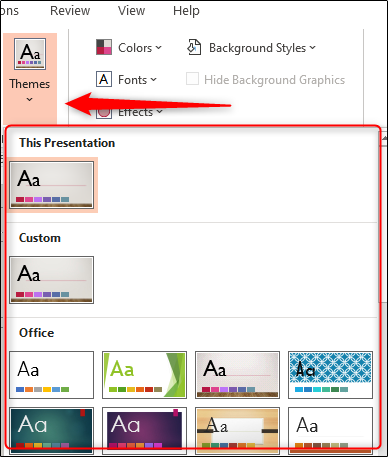This screenshot has height=457, width=388.
Task: Click the Themes Aa icon
Action: (30, 54)
